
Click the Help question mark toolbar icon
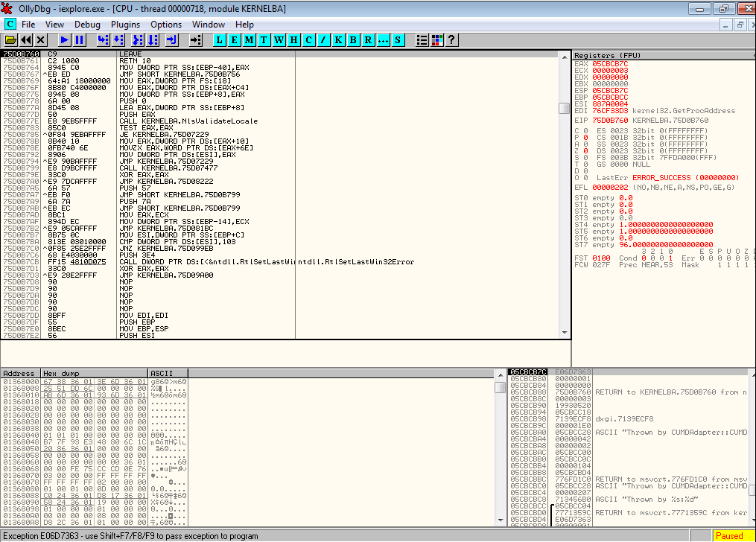[451, 40]
